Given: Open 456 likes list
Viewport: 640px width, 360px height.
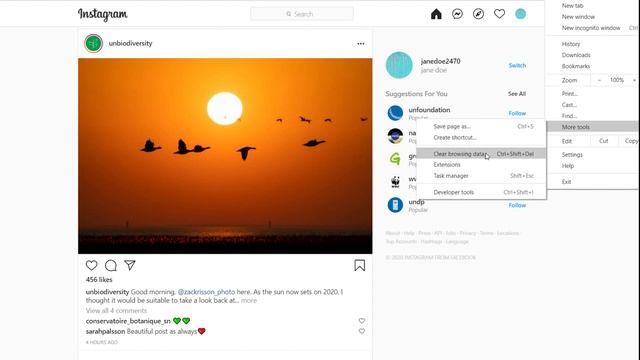Looking at the screenshot, I should [x=99, y=280].
